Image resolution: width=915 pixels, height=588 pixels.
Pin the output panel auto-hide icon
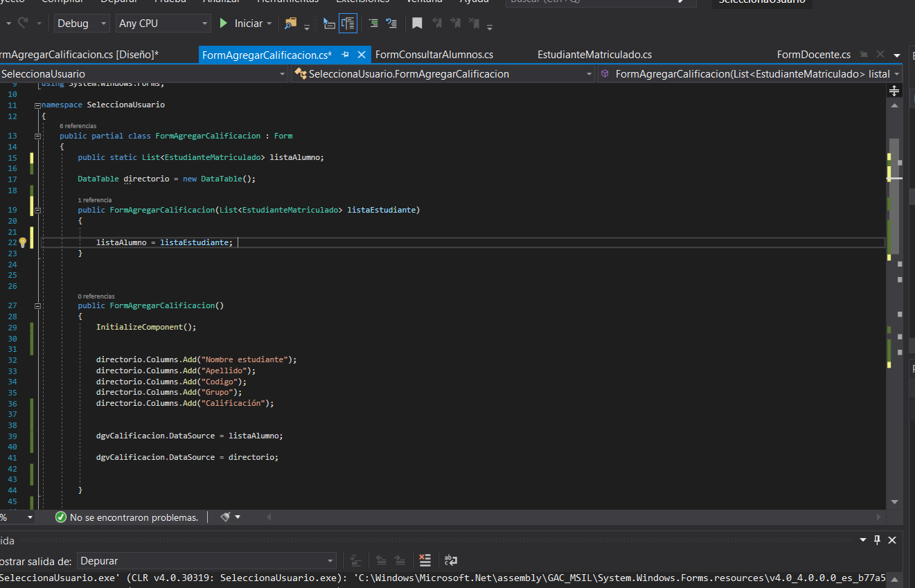877,540
